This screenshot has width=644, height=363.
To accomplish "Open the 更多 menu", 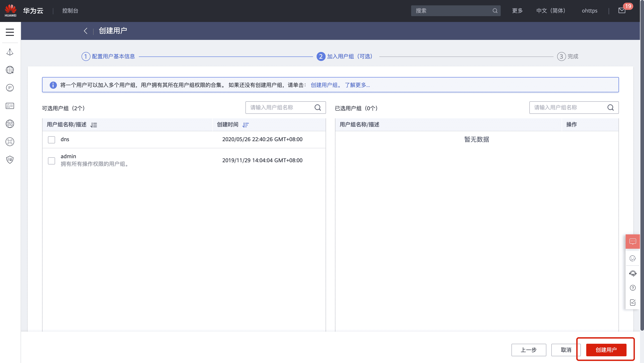I will 517,11.
